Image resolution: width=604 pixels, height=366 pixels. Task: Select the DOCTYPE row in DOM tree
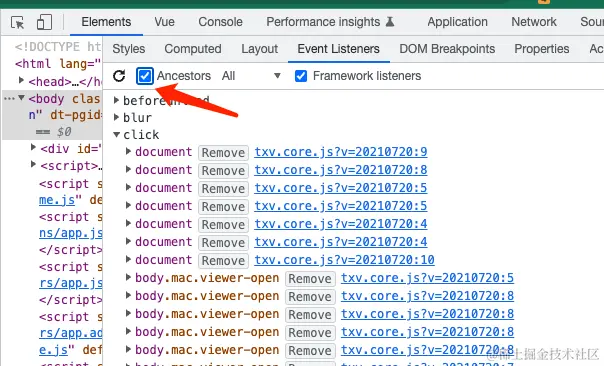coord(58,47)
